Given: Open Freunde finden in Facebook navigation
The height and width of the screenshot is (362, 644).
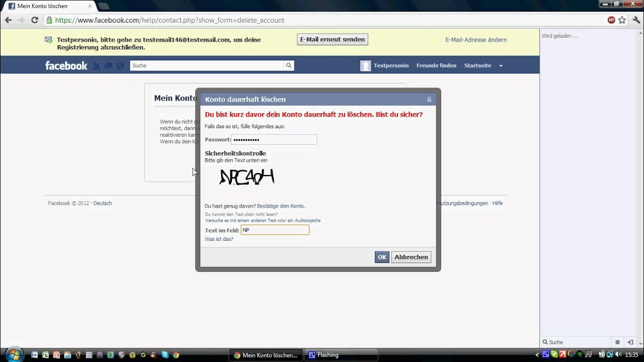Looking at the screenshot, I should coord(436,65).
